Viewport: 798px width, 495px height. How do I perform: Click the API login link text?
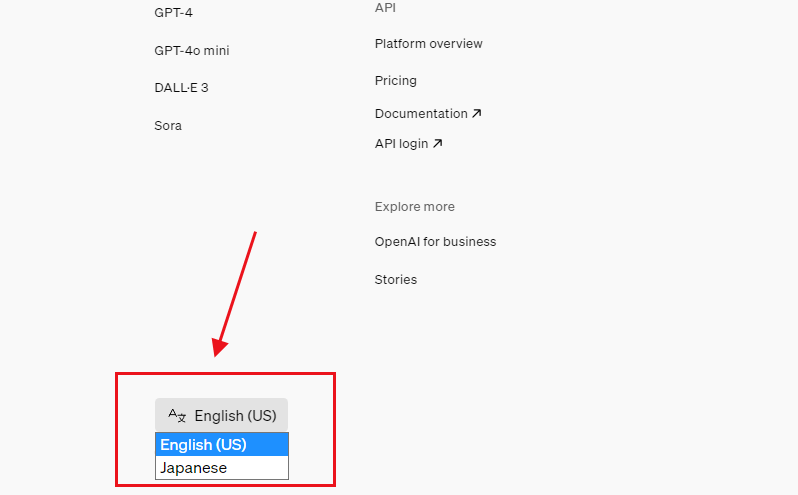(x=401, y=144)
